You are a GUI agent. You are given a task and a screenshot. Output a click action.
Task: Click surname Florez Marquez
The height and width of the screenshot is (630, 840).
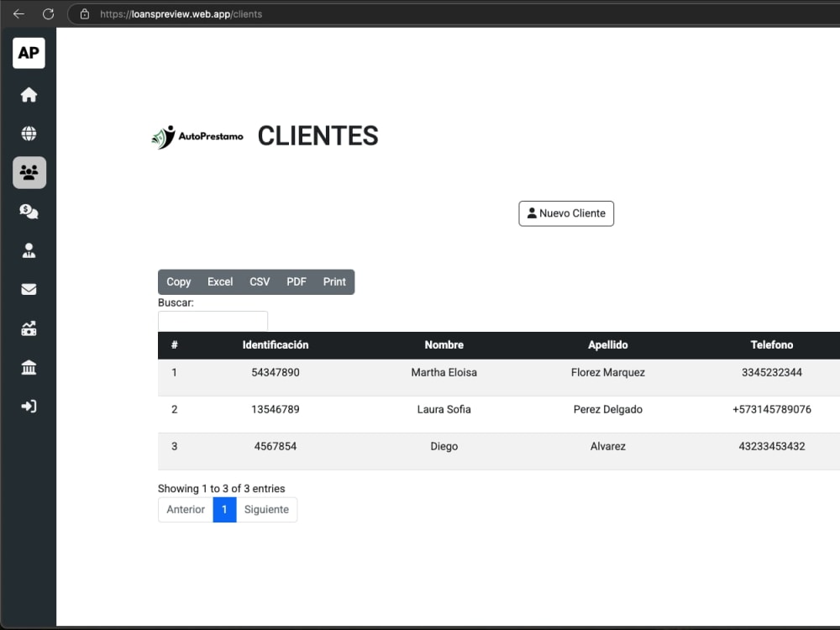608,372
